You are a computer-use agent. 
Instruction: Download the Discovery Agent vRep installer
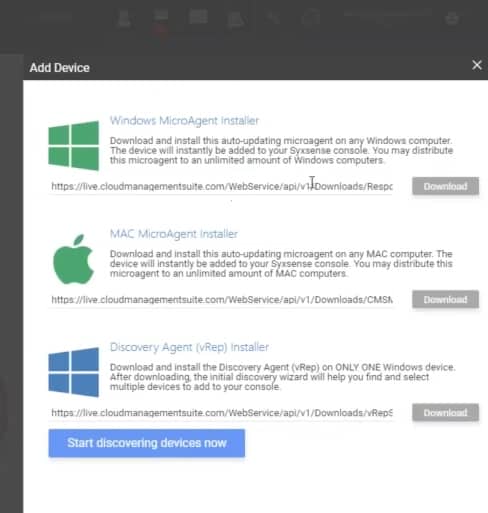(x=445, y=413)
